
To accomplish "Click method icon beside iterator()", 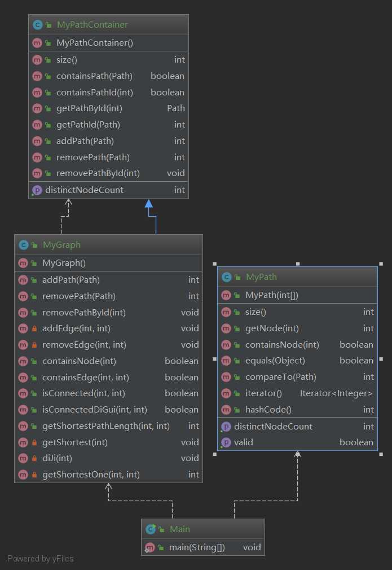I will (226, 393).
